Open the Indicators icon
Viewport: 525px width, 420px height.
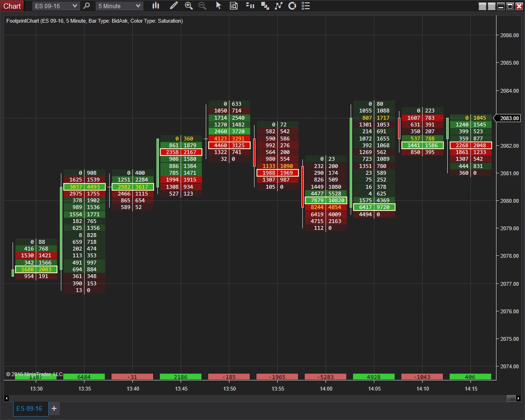coord(279,6)
